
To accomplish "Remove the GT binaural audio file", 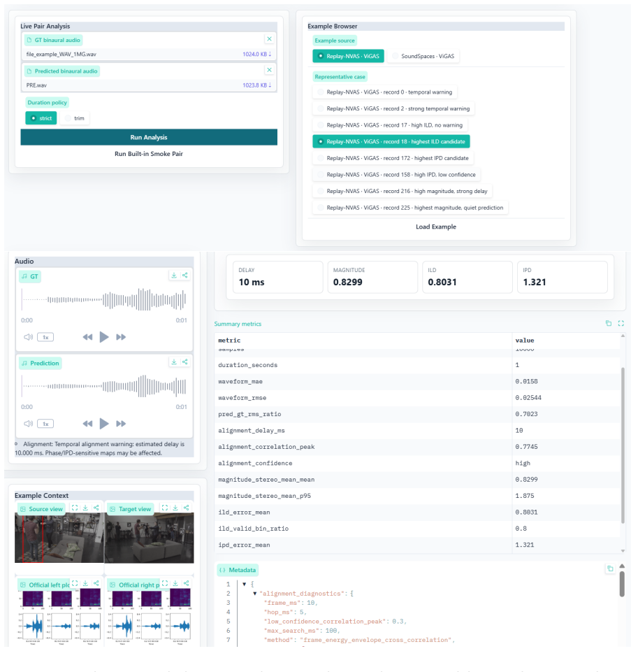I will pyautogui.click(x=269, y=39).
